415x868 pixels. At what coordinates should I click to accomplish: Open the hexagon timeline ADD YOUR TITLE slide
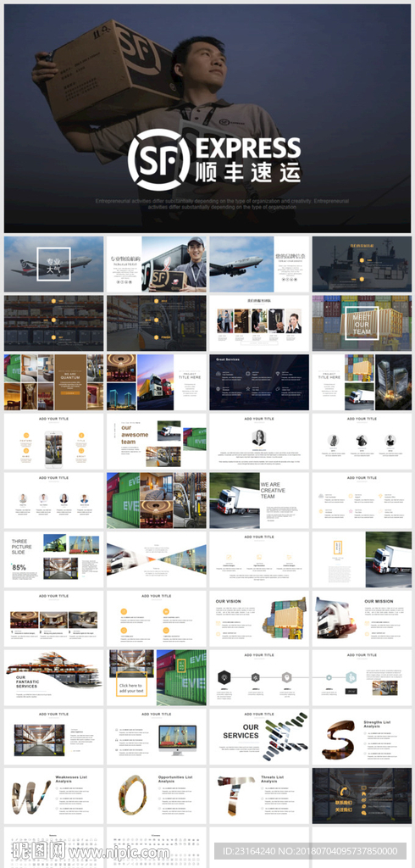259,677
